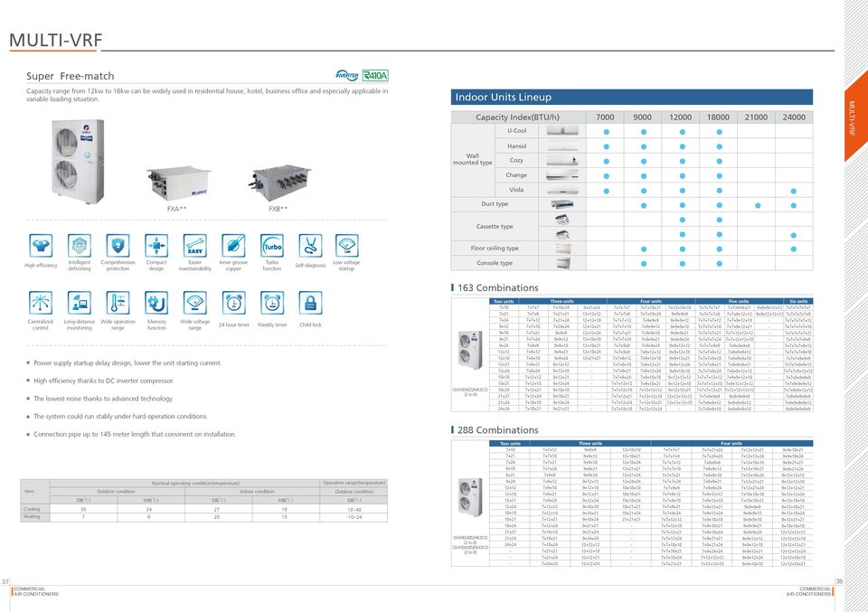Click the Duct type unit image

pos(562,204)
